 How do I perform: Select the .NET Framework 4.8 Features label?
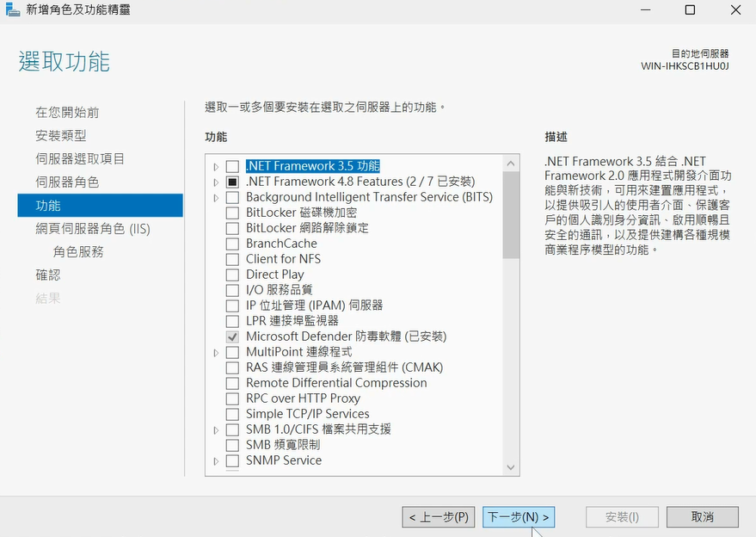point(360,182)
